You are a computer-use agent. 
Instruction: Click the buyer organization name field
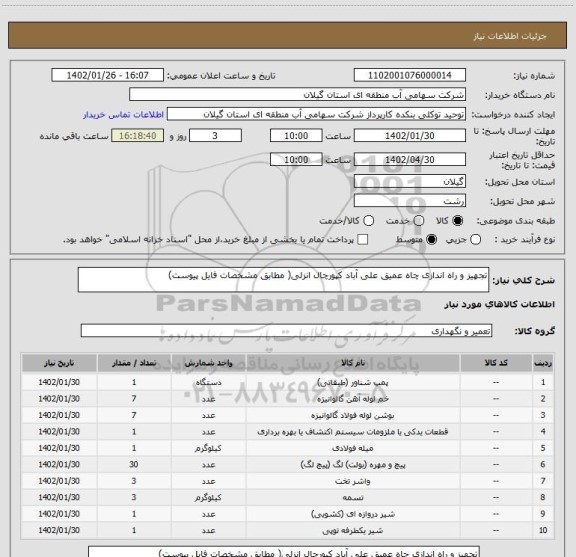(x=298, y=95)
